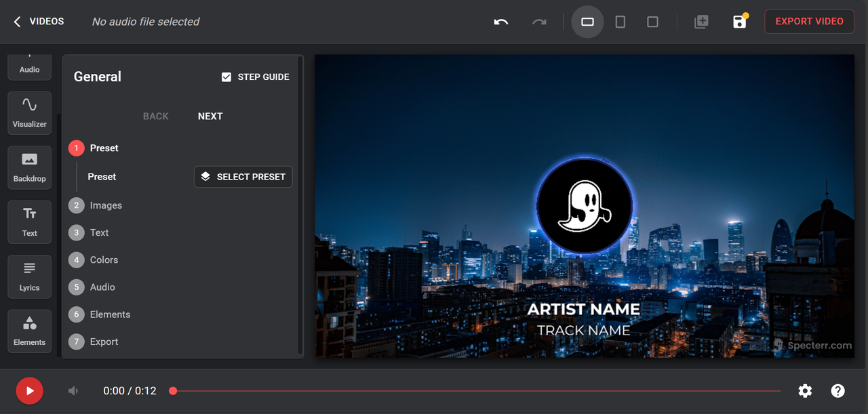Image resolution: width=868 pixels, height=414 pixels.
Task: Click the duplicate video icon
Action: point(702,22)
